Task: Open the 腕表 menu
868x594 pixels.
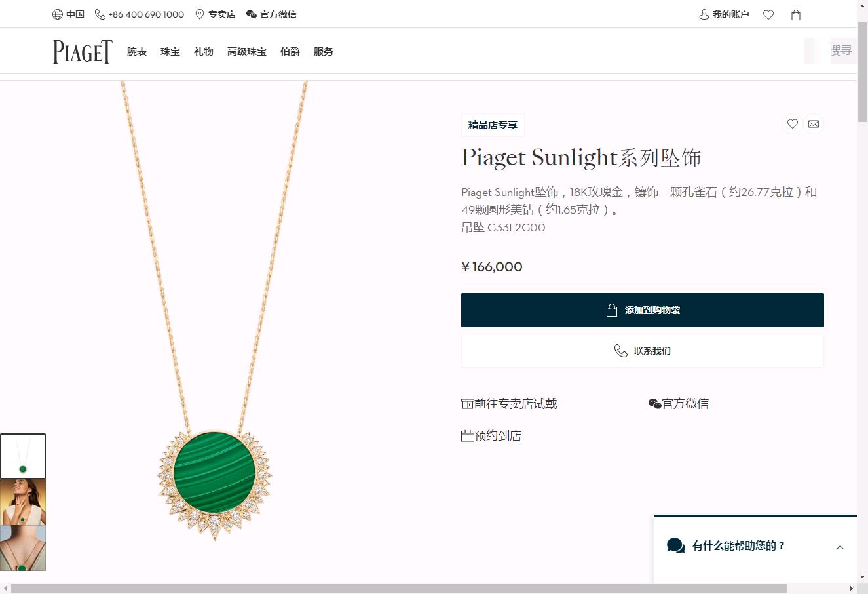Action: click(x=137, y=52)
